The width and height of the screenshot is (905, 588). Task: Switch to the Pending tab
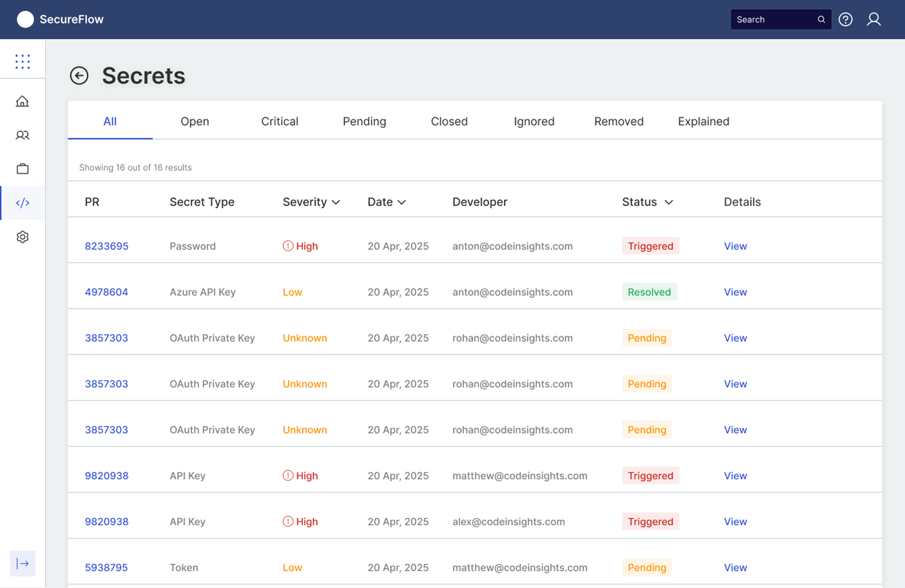tap(365, 121)
